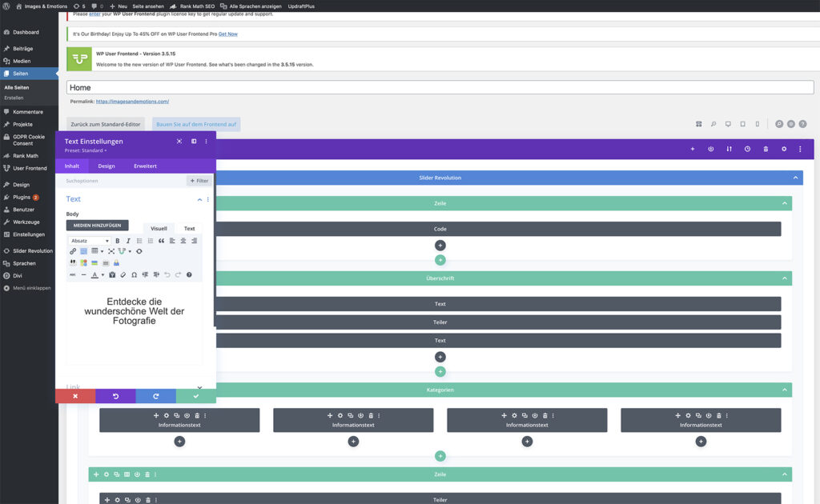
Task: Open the Preset: Standard dropdown
Action: coord(85,150)
